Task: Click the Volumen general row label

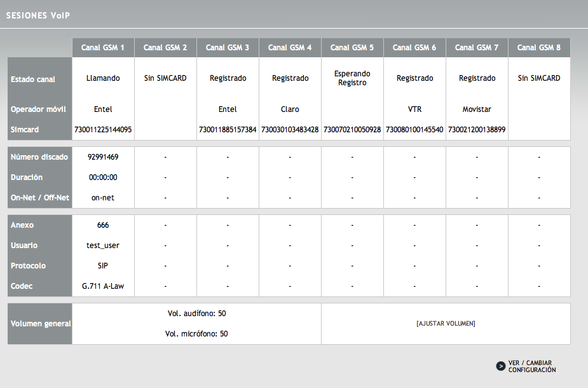Action: tap(41, 324)
